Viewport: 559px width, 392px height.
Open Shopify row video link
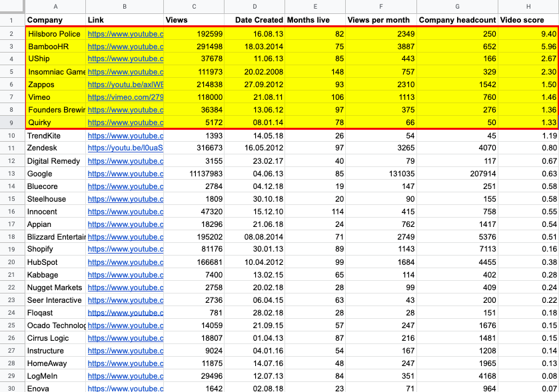[125, 249]
